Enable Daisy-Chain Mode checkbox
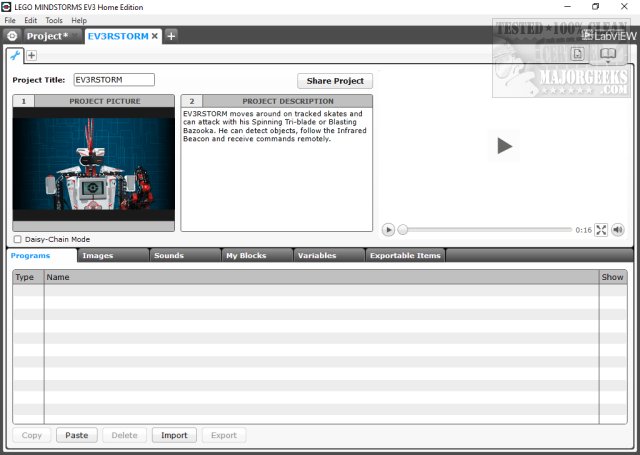This screenshot has width=640, height=455. (x=18, y=239)
